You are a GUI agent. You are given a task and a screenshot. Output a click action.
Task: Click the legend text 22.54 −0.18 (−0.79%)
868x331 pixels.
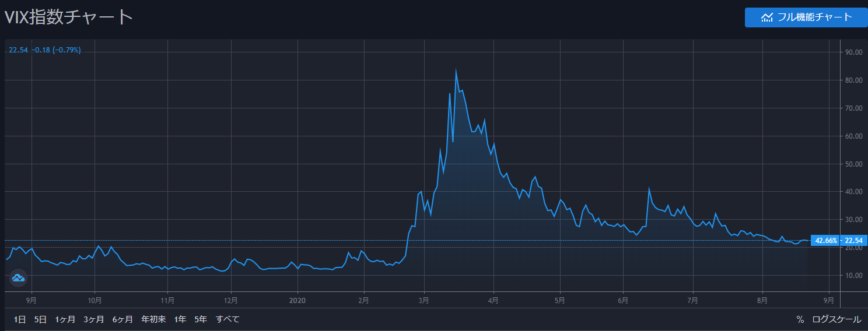point(45,50)
